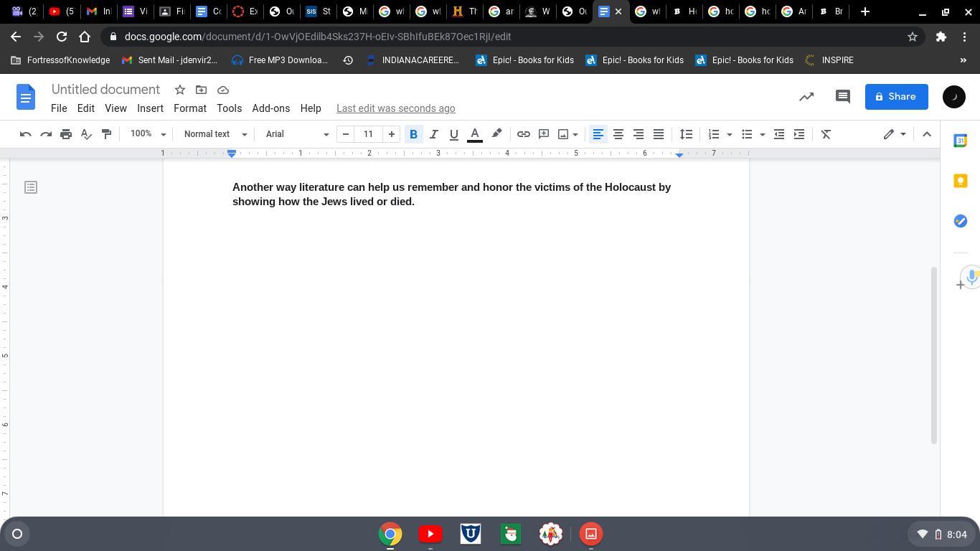Click the Clear formatting icon
Viewport: 980px width, 551px height.
[x=826, y=134]
